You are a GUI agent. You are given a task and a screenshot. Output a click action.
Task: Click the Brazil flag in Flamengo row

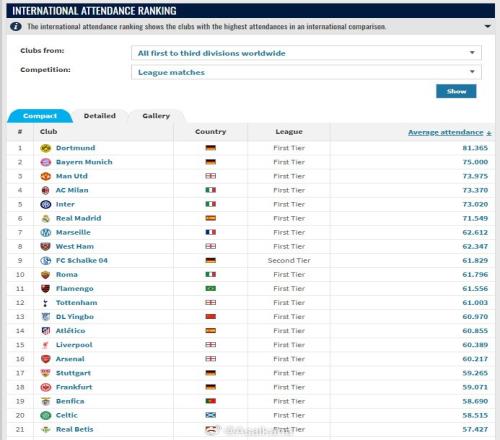211,288
